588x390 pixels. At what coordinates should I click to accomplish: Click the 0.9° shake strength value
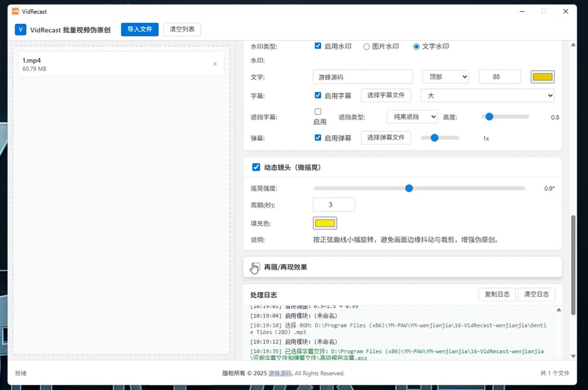[549, 189]
